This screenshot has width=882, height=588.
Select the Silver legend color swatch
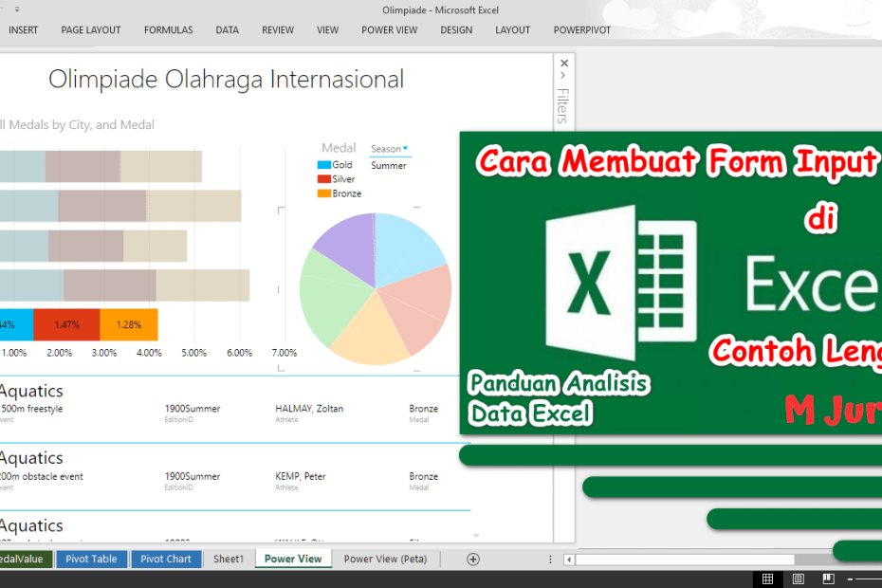click(x=324, y=179)
